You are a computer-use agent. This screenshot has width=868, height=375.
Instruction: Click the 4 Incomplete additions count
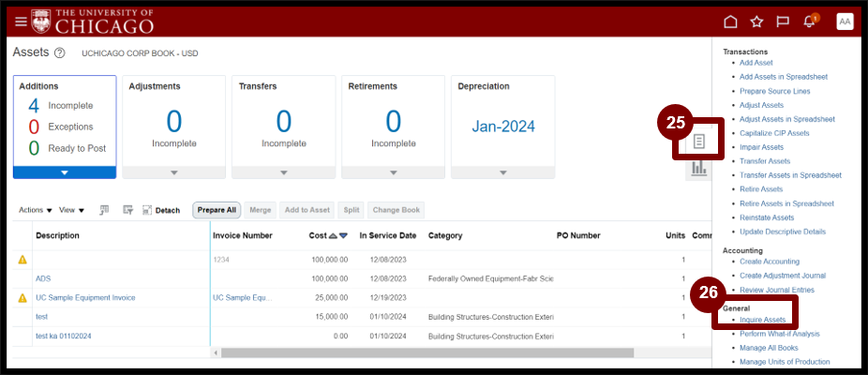33,106
